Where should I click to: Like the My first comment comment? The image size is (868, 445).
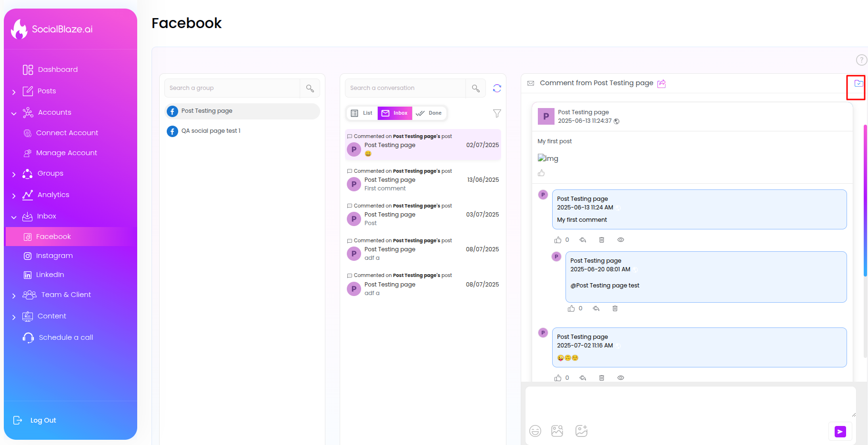click(558, 240)
